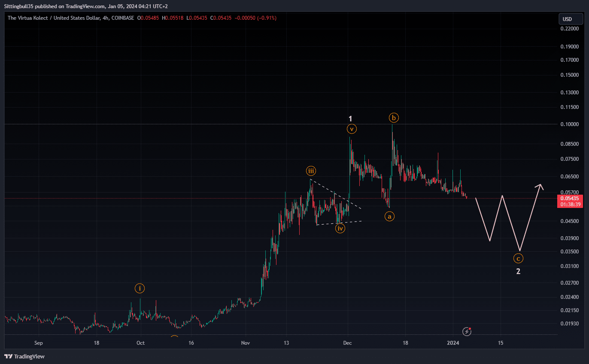Click the 0.07500 price axis label
The image size is (589, 364).
tap(570, 159)
